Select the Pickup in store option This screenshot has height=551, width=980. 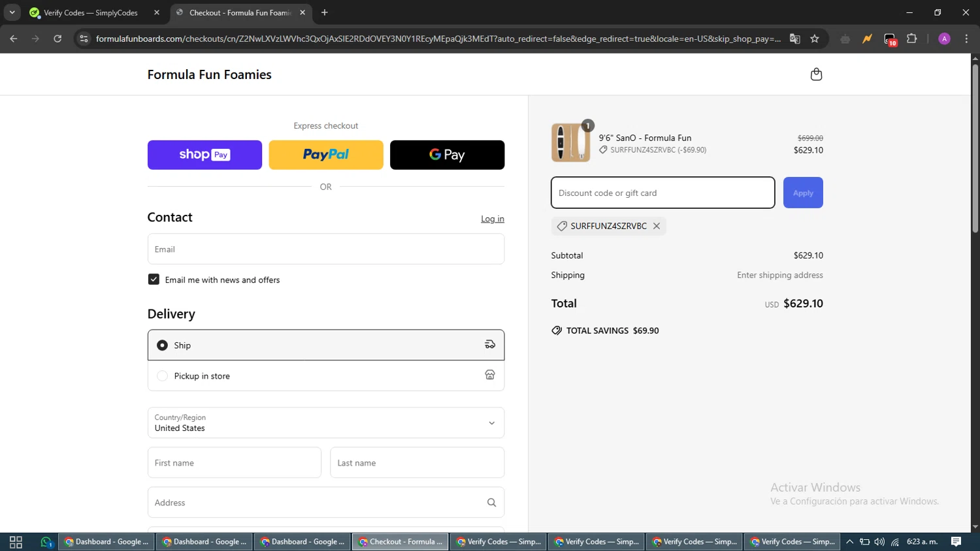point(326,375)
